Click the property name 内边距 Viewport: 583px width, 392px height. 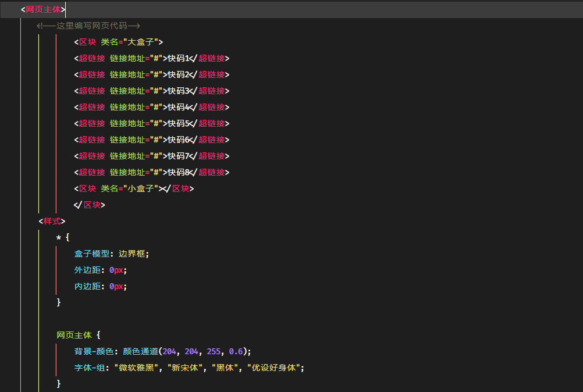(x=87, y=287)
